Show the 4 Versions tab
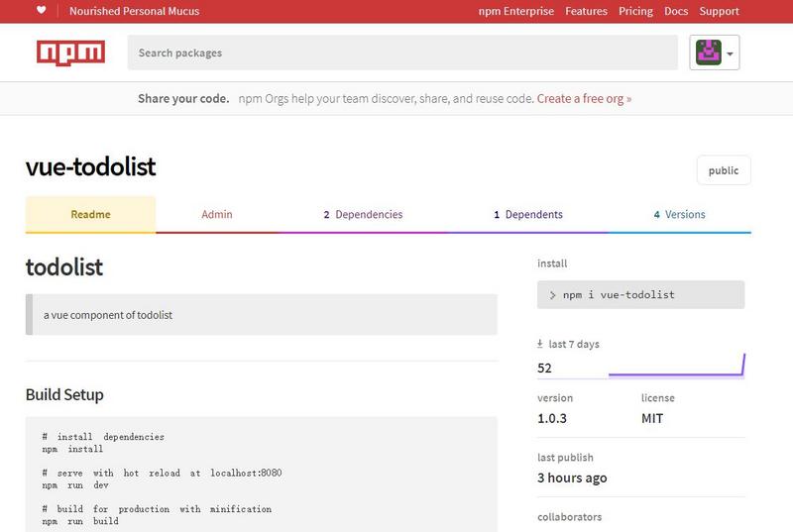Viewport: 793px width, 532px height. pyautogui.click(x=680, y=214)
